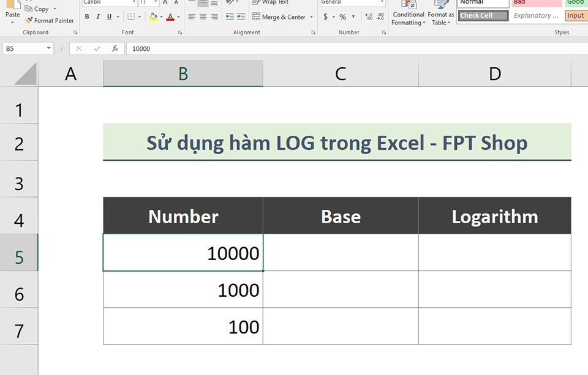Open font color dropdown arrow
This screenshot has width=588, height=375.
point(178,17)
